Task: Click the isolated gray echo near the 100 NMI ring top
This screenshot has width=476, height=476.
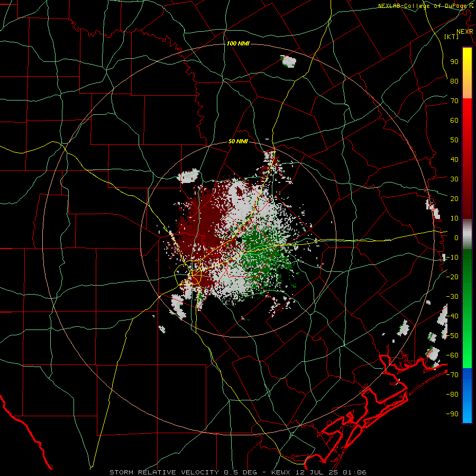Action: pyautogui.click(x=288, y=61)
